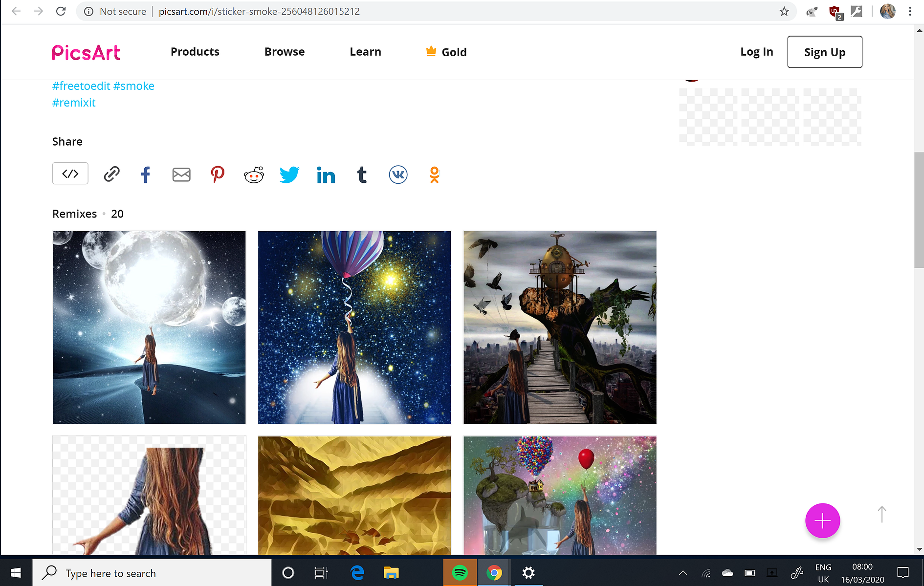Open the Browse menu

285,52
